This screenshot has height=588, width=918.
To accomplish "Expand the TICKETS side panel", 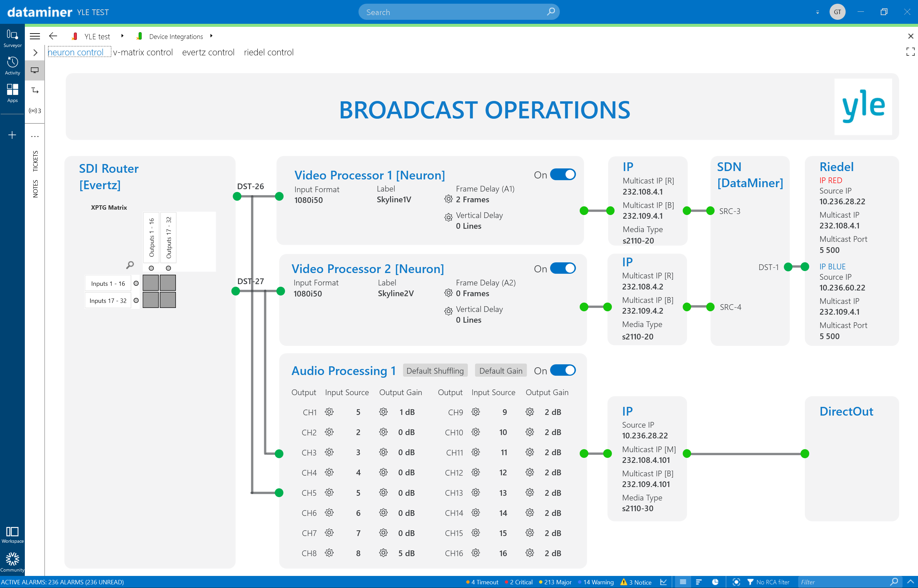I will pos(35,161).
